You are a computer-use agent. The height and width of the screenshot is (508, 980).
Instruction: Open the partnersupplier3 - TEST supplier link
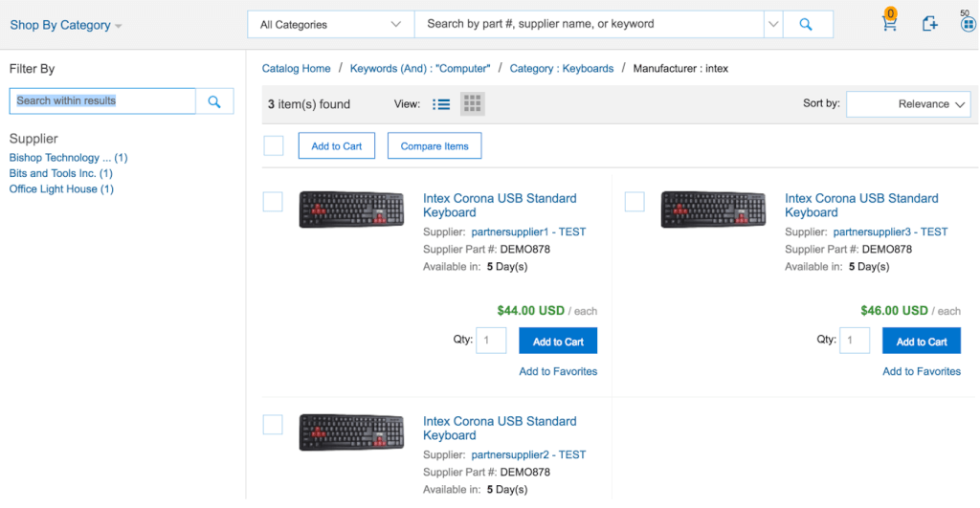[890, 232]
